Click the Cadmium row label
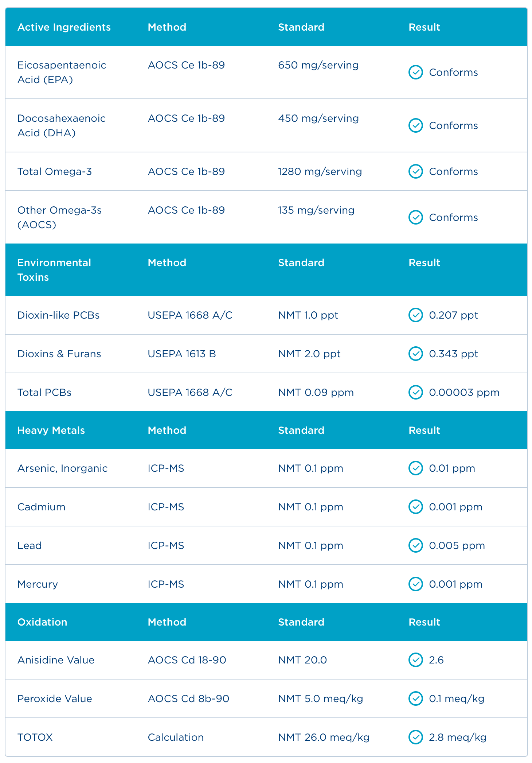Image resolution: width=532 pixels, height=763 pixels. coord(42,507)
